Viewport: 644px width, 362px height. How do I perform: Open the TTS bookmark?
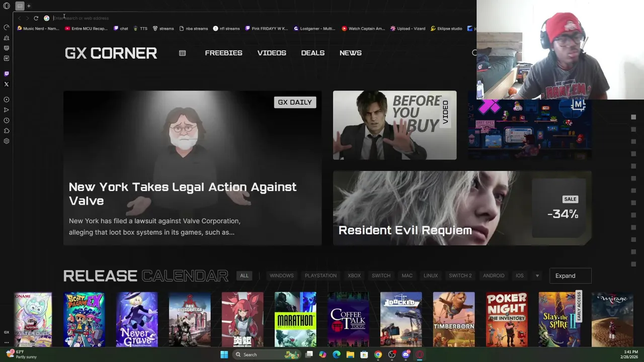(x=140, y=29)
